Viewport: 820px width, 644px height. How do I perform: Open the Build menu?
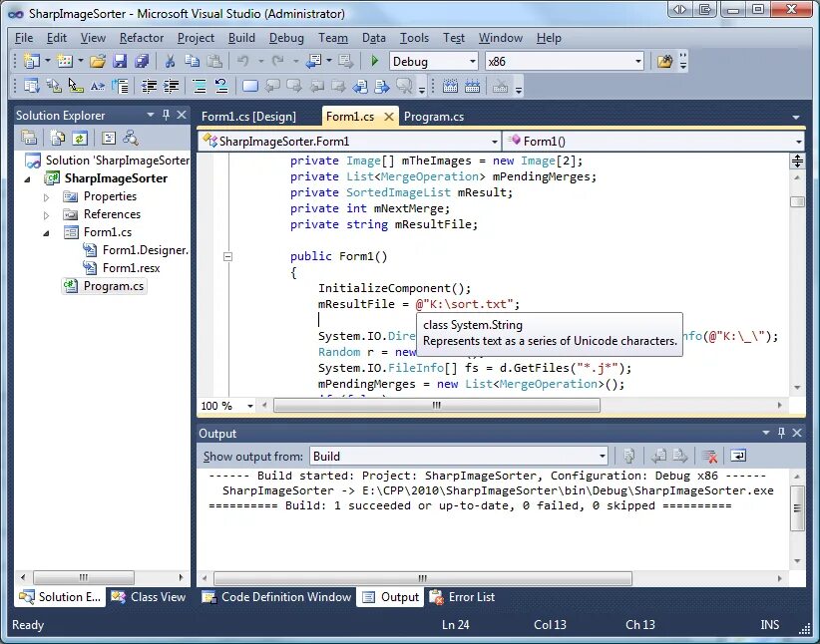pyautogui.click(x=241, y=38)
